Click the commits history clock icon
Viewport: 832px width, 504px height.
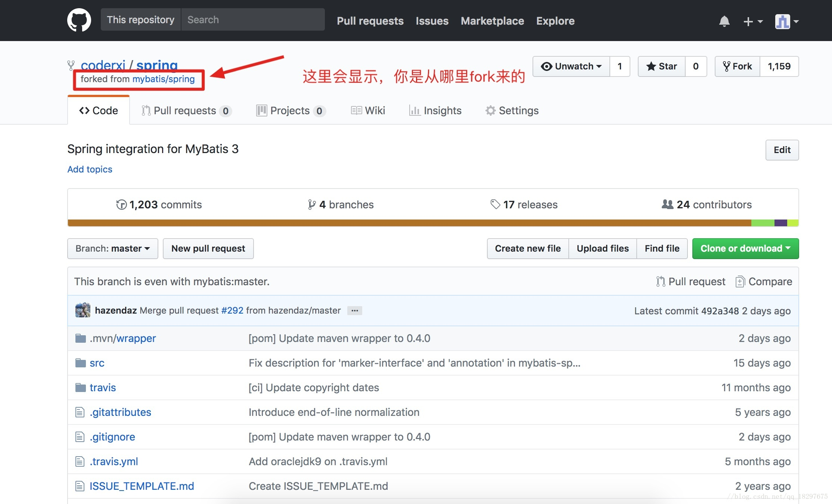[x=121, y=205]
